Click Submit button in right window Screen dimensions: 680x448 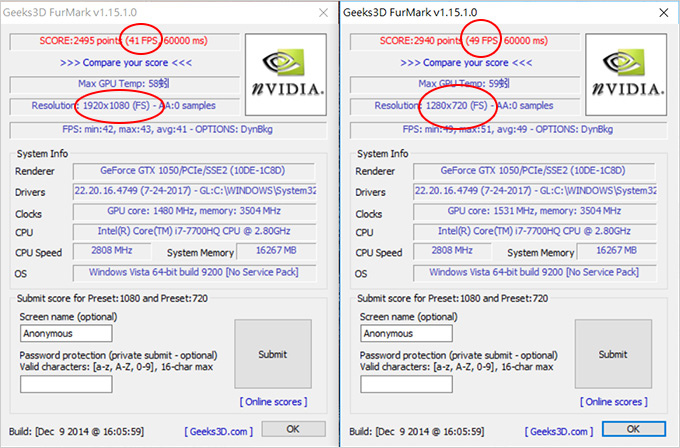pyautogui.click(x=613, y=354)
